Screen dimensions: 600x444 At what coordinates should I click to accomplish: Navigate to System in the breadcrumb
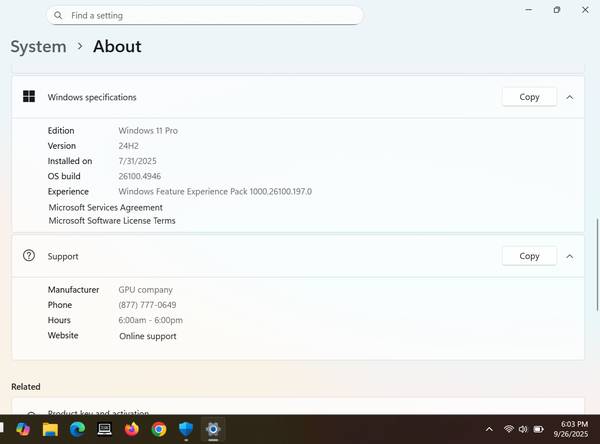click(x=38, y=47)
